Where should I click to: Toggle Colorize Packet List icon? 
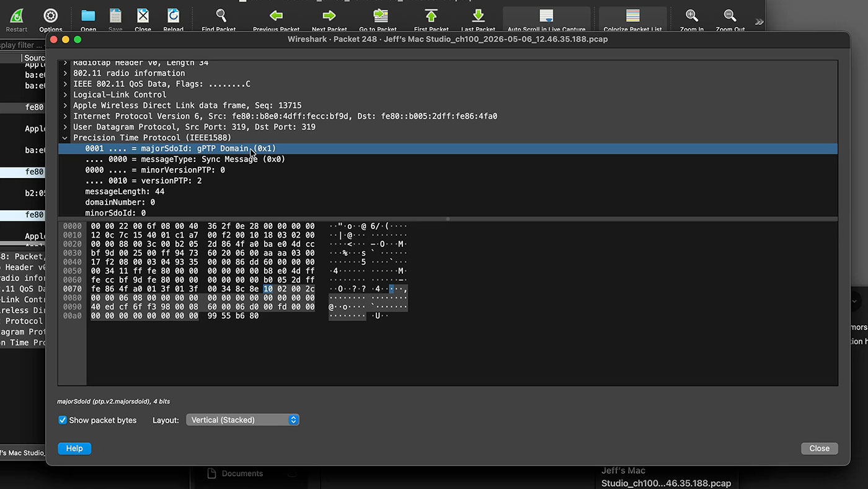(x=632, y=16)
